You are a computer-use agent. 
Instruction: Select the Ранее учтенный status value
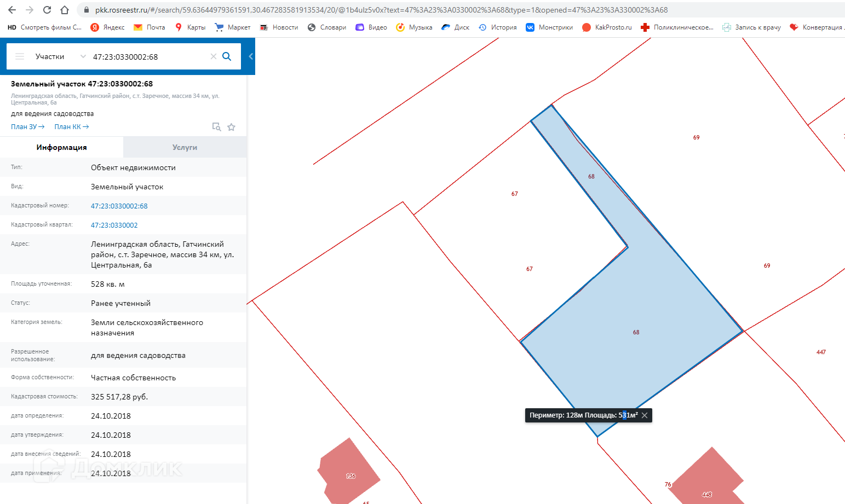[x=120, y=303]
